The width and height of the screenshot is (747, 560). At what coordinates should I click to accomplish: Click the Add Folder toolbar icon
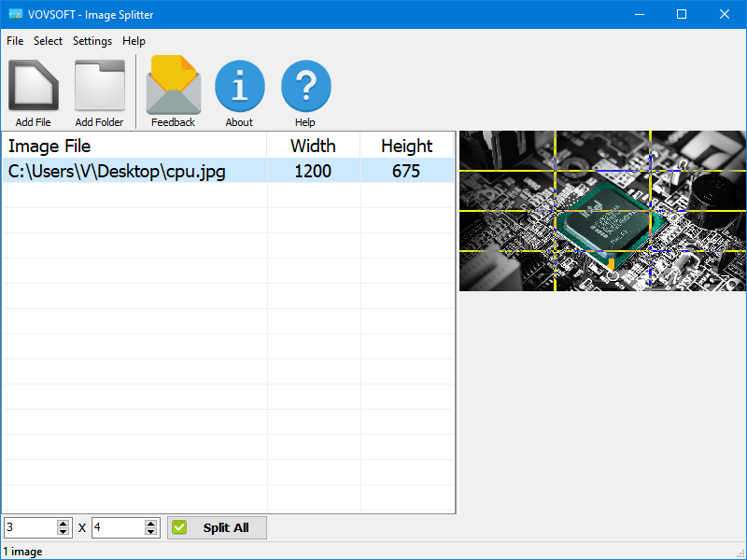(99, 86)
